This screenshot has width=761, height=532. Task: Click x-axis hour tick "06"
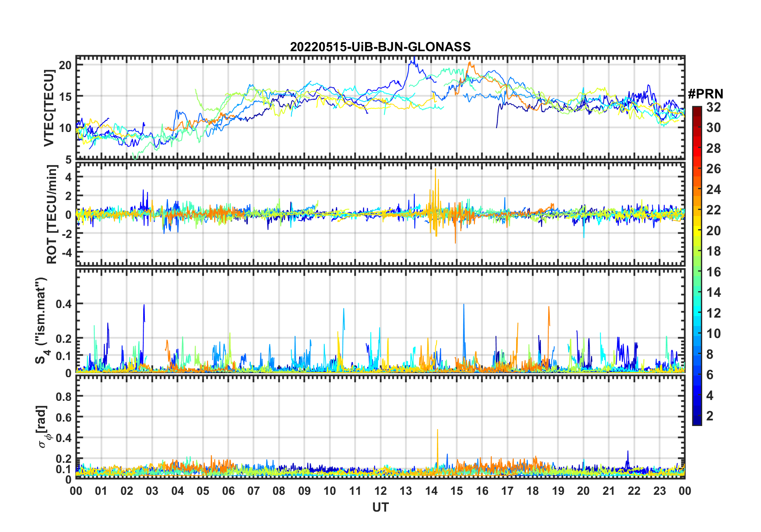[x=228, y=491]
